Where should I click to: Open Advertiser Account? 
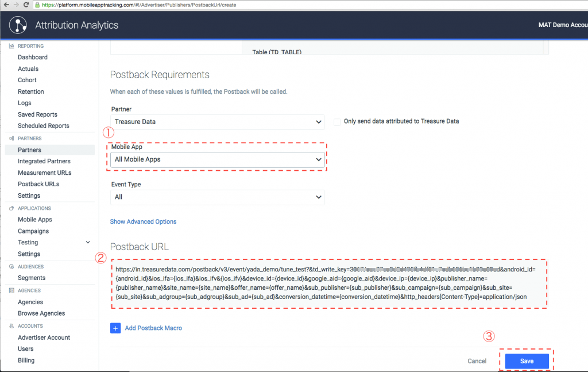point(44,338)
